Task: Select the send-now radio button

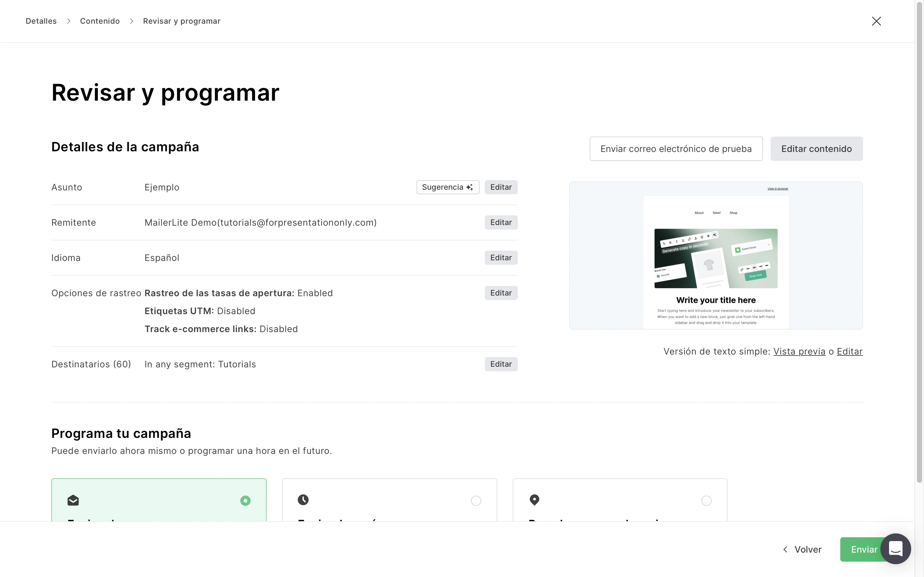Action: [x=245, y=501]
